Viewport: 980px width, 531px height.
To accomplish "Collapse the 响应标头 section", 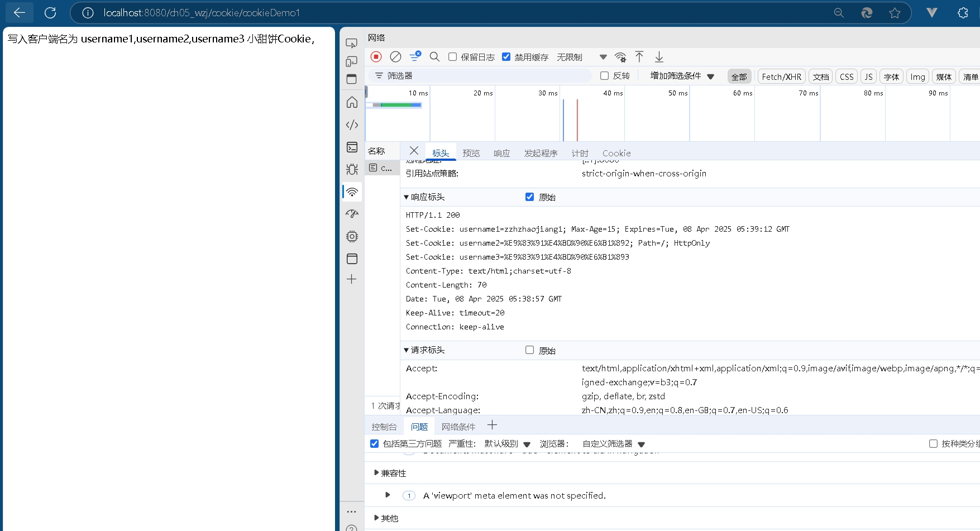I will [407, 197].
